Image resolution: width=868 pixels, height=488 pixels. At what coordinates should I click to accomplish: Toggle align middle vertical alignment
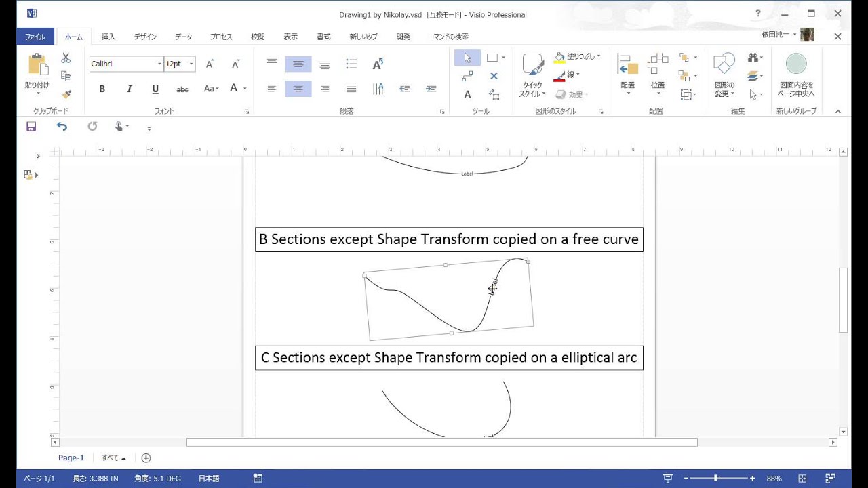[298, 64]
